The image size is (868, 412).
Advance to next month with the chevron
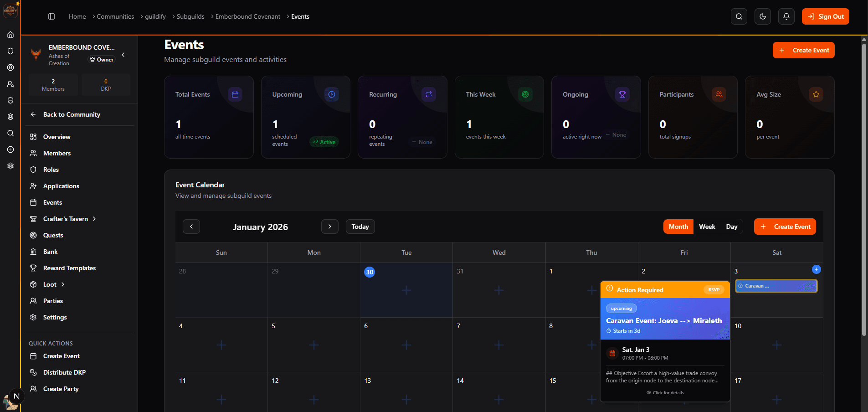(330, 227)
